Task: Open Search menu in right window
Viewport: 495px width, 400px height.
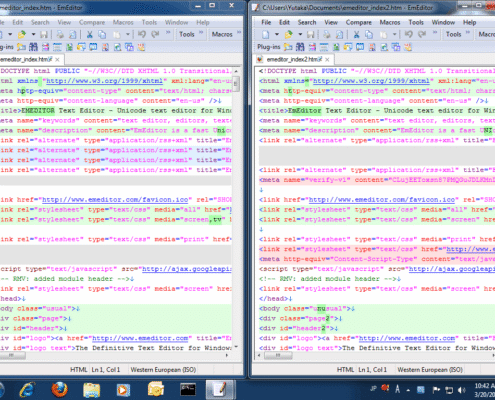Action: tap(307, 22)
